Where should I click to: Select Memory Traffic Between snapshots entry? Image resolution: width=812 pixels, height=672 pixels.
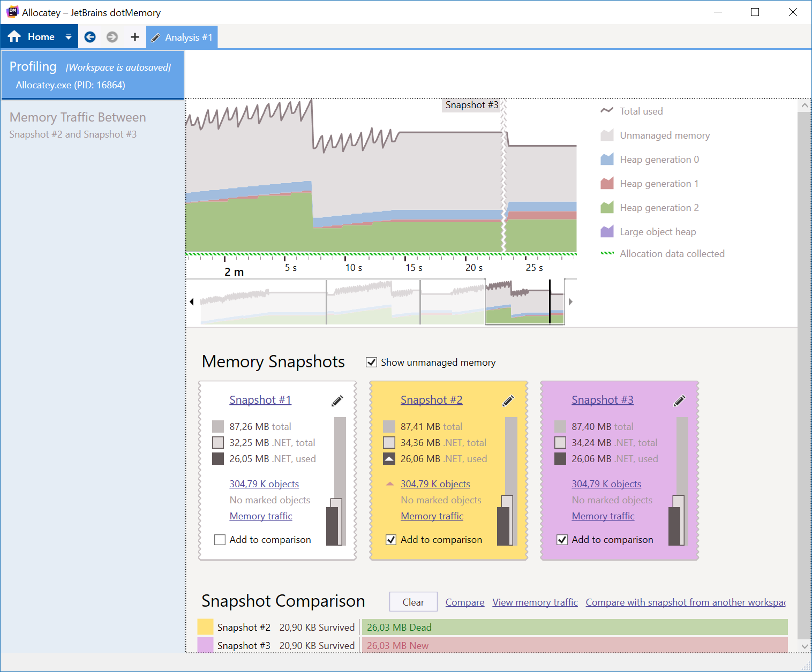(x=93, y=125)
